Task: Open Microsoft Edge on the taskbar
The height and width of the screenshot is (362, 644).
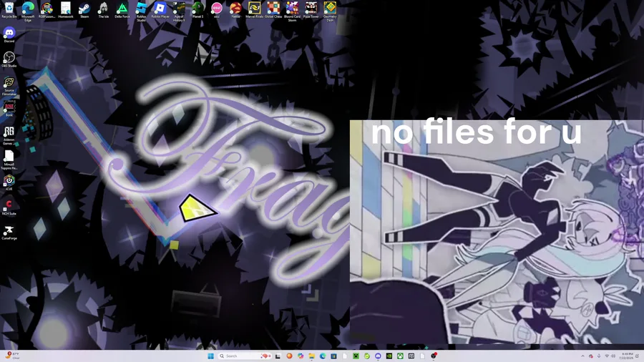Action: pos(323,356)
